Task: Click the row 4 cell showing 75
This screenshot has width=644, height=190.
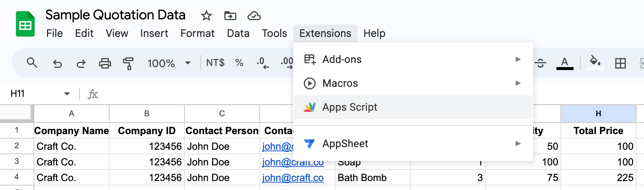Action: coord(523,178)
